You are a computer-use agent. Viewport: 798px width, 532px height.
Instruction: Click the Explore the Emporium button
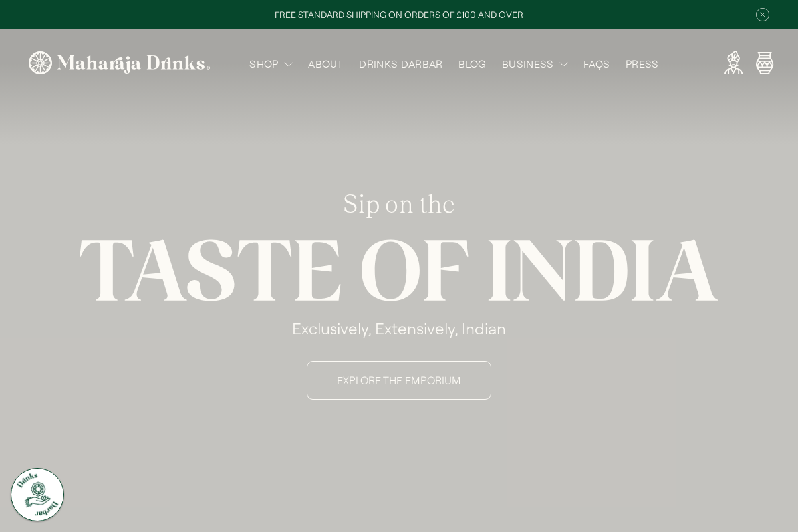(x=399, y=380)
